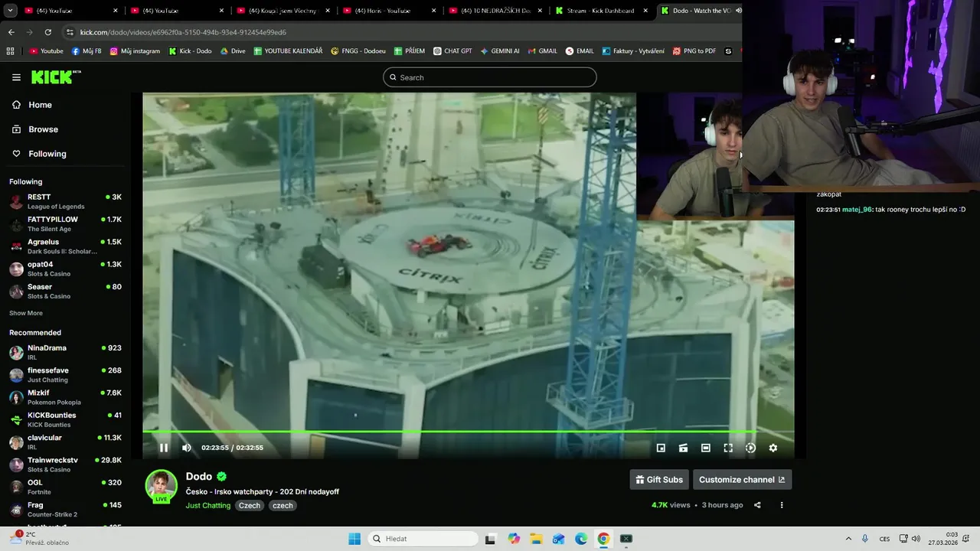Open the GMAIL bookmark

(542, 51)
